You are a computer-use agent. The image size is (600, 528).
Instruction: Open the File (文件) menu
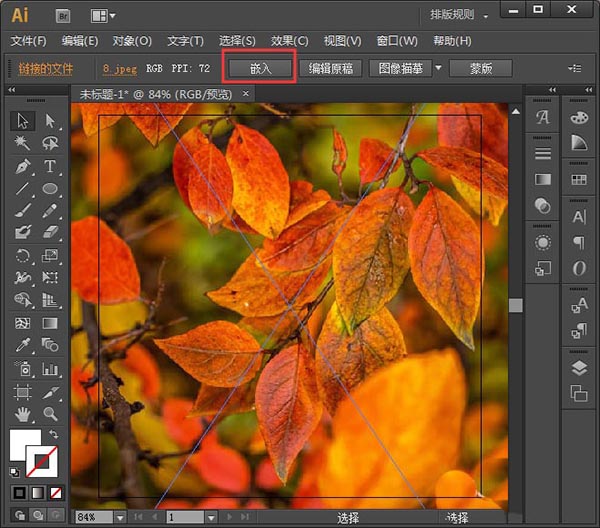pos(28,41)
